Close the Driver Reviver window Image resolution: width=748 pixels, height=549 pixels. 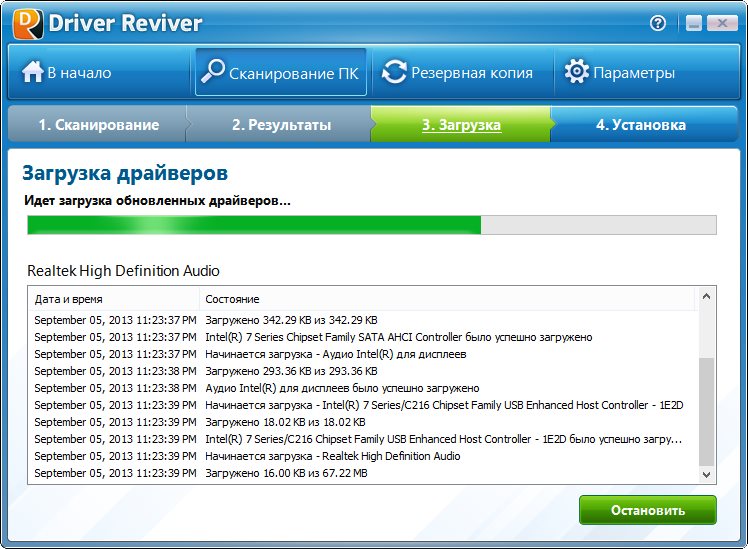point(721,23)
